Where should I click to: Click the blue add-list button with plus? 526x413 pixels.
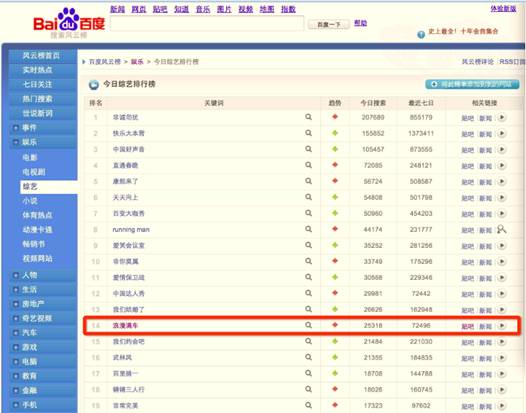click(472, 84)
